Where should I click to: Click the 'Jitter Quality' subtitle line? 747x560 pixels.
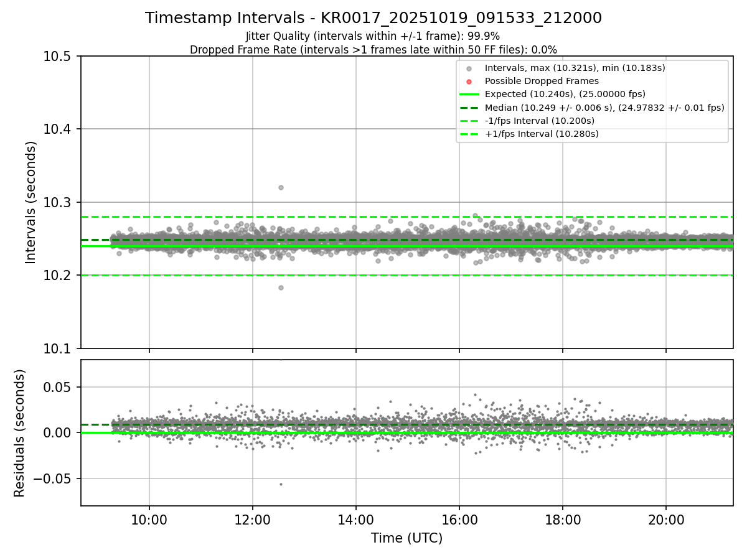pos(373,37)
